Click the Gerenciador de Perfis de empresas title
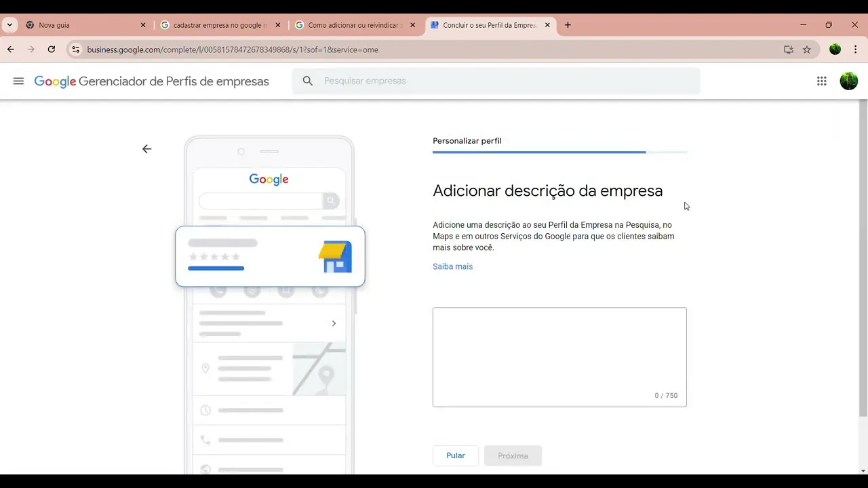The image size is (868, 488). (174, 81)
